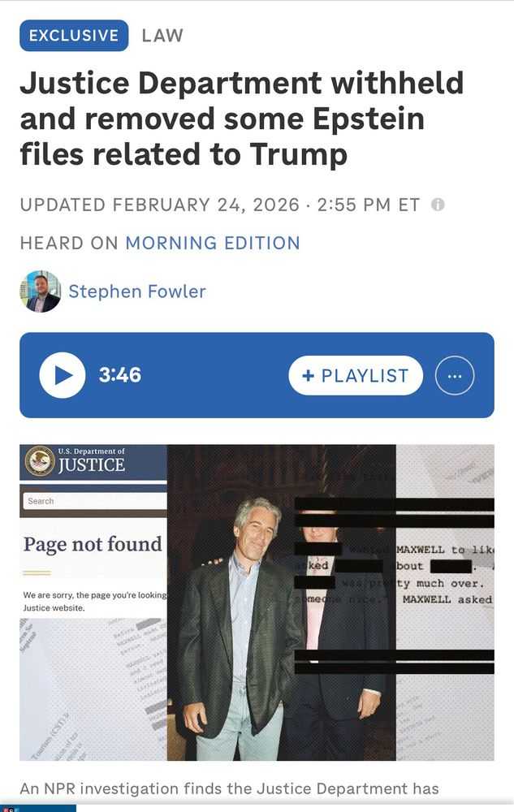Screen dimensions: 514x812
Task: Click the redacted MAXWELL document text
Action: (x=444, y=575)
